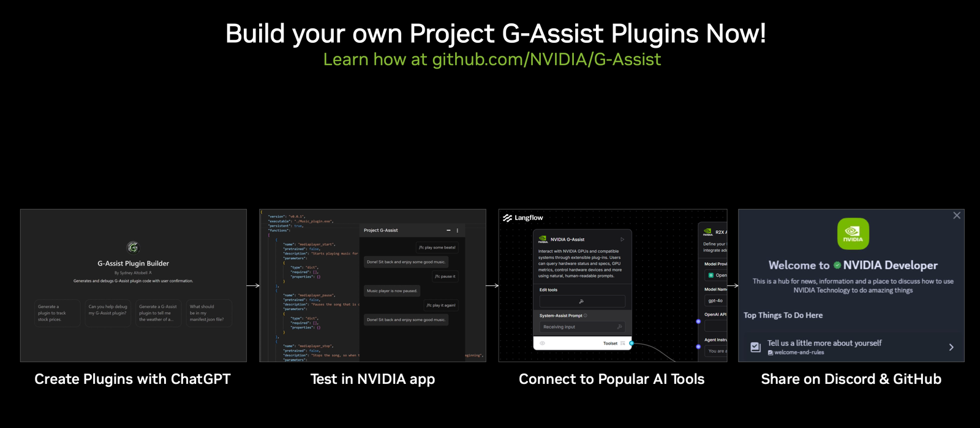Click the NVIDIA icon on the G-Assist node
This screenshot has width=980, height=428.
pos(543,239)
